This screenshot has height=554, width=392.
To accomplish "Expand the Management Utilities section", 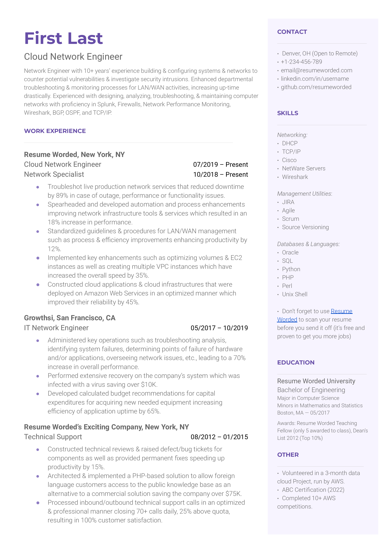I will point(305,193).
